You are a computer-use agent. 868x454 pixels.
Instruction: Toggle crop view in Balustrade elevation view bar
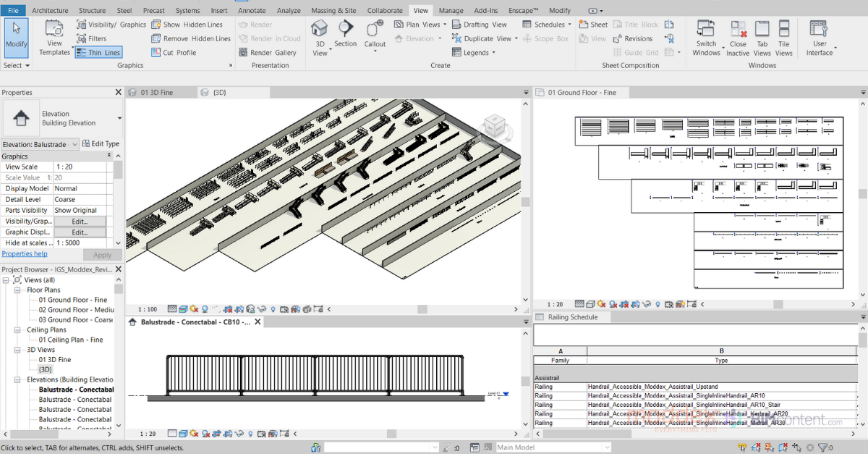tap(217, 433)
